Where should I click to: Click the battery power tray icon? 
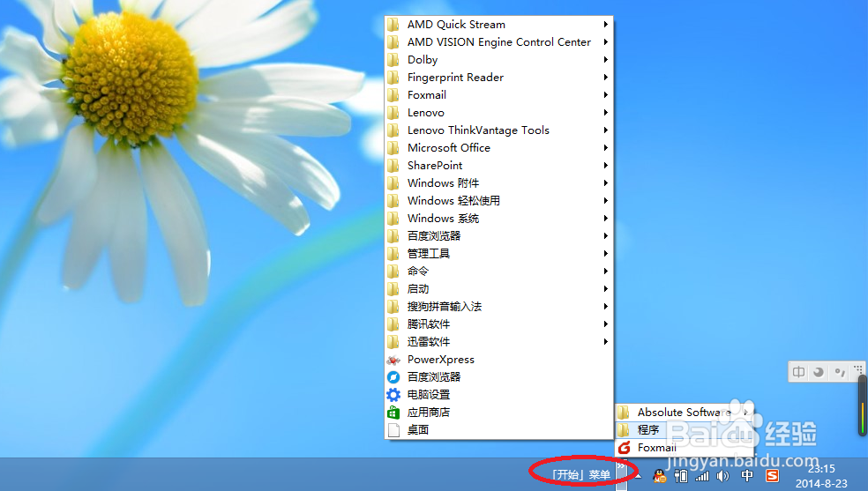[681, 475]
